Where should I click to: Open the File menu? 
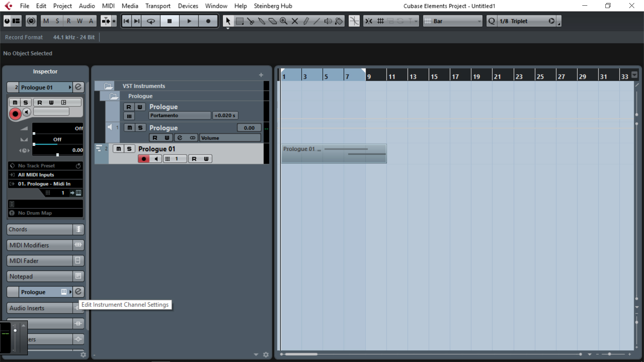[x=24, y=6]
